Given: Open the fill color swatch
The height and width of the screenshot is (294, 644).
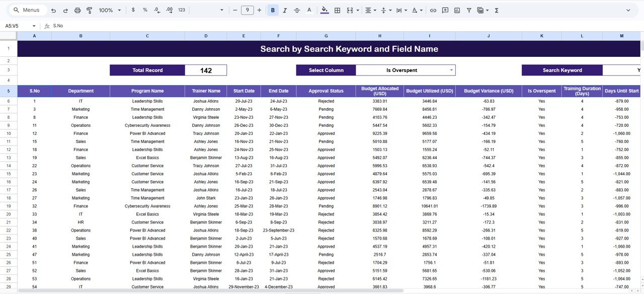Looking at the screenshot, I should [324, 10].
